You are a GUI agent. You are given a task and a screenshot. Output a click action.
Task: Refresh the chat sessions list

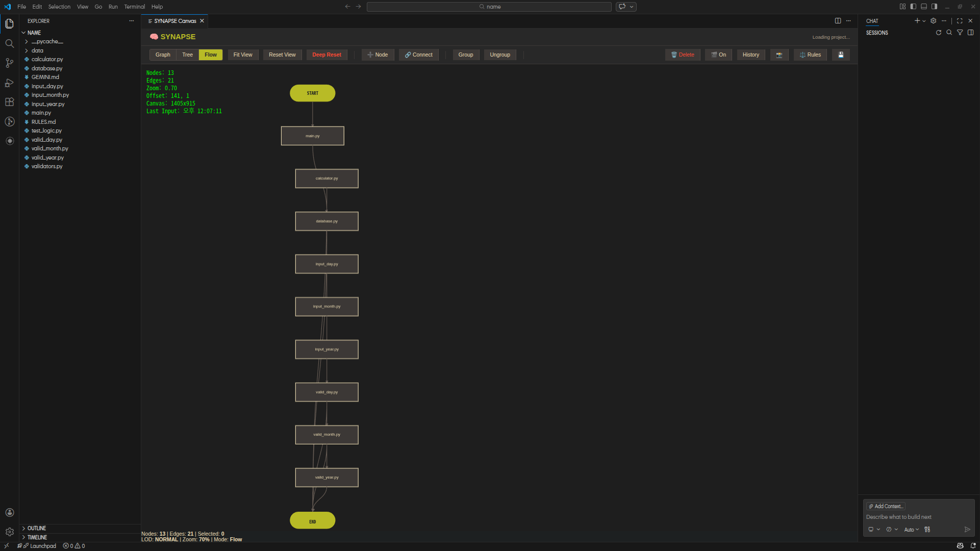938,33
